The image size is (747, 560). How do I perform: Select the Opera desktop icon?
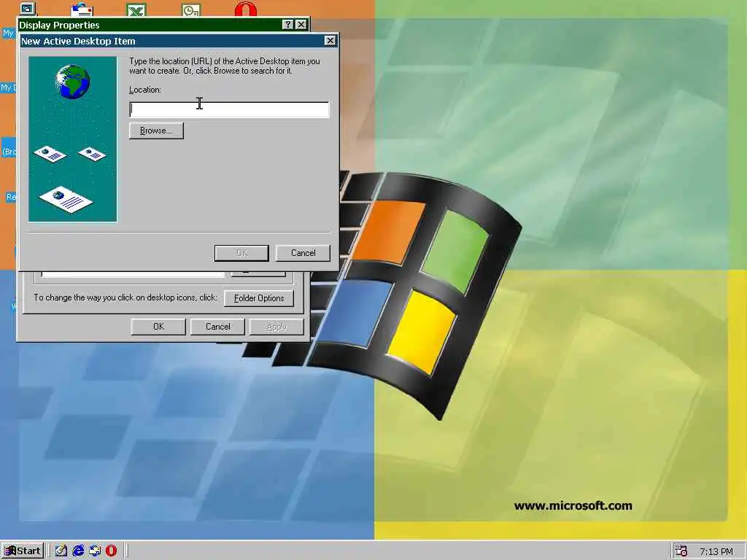click(x=246, y=9)
